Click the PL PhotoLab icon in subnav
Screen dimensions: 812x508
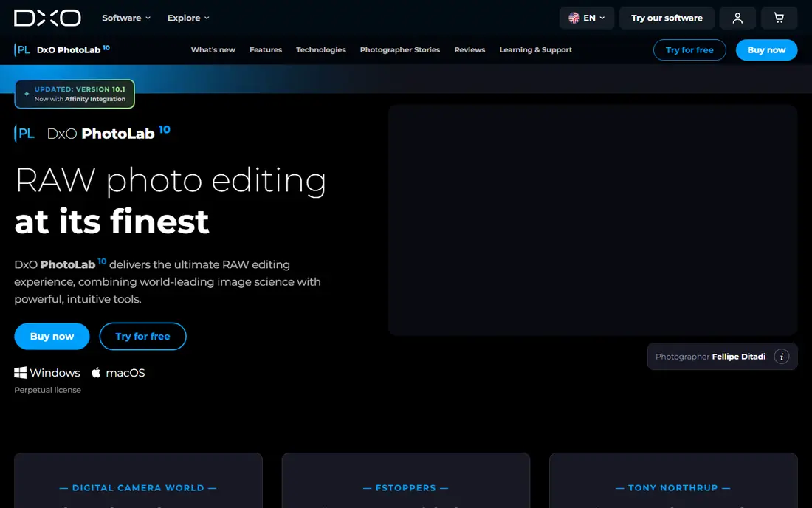(22, 49)
